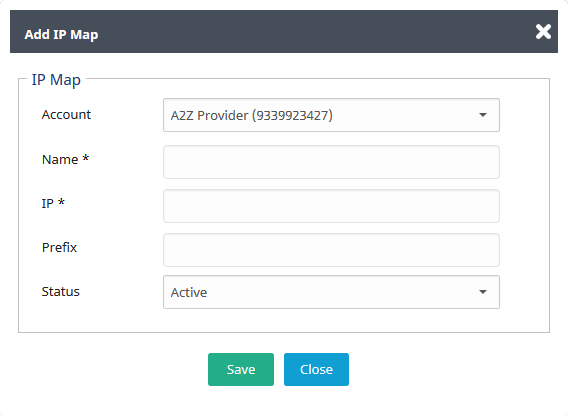Image resolution: width=568 pixels, height=416 pixels.
Task: Click into the Prefix text box
Action: (x=331, y=250)
